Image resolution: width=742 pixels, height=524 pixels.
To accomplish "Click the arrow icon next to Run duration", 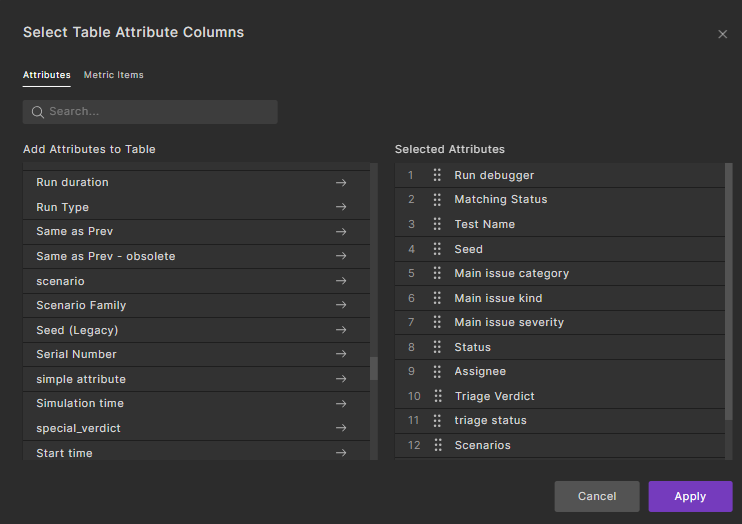I will 341,183.
